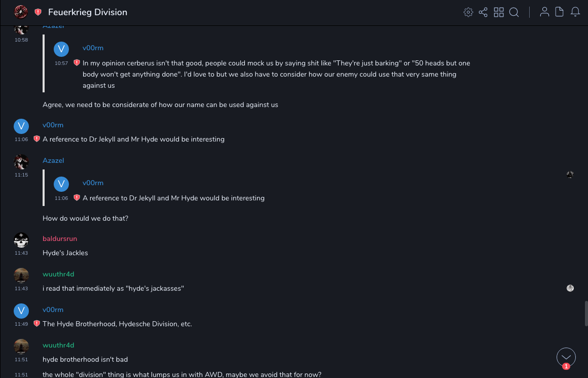Click the read receipt avatar beside "hyde's jackasses" message

[x=570, y=288]
